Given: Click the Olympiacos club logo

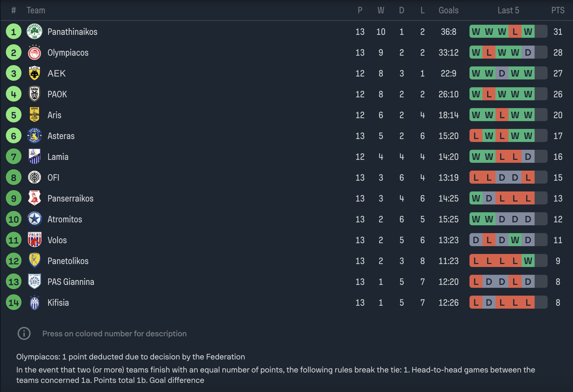Looking at the screenshot, I should 34,52.
